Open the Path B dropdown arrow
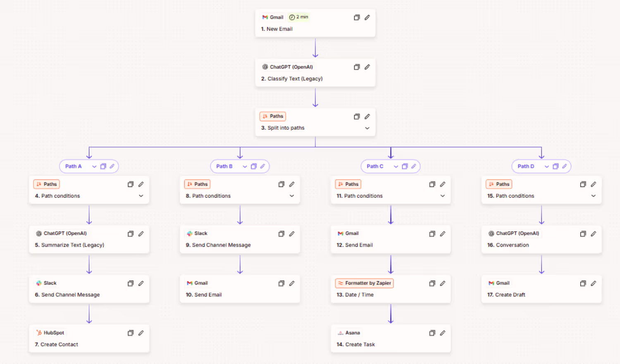 pos(245,167)
